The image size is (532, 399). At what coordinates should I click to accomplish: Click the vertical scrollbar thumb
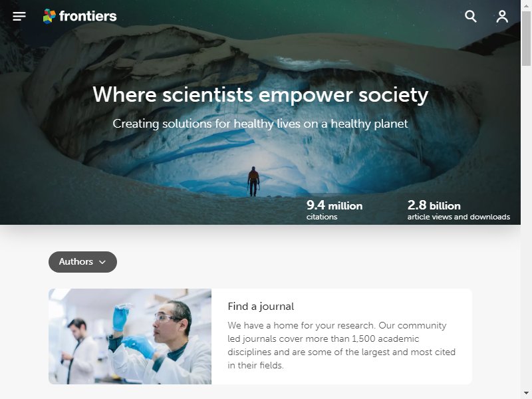click(x=526, y=39)
